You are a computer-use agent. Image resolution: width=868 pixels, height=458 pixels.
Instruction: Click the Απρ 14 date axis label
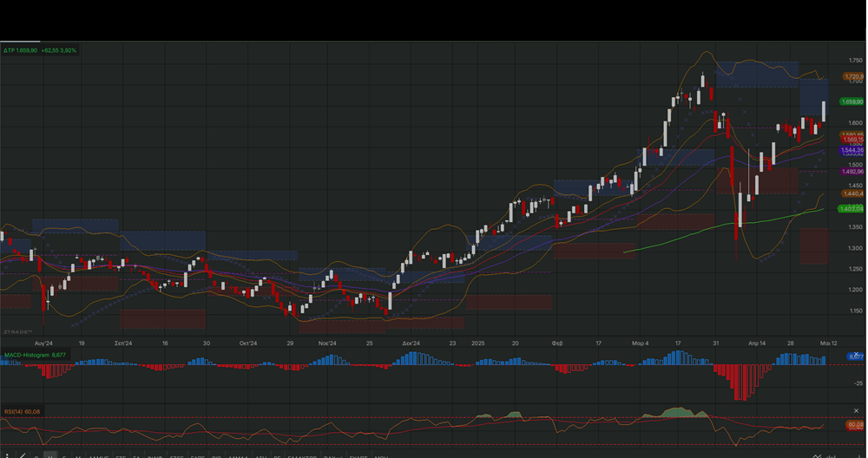pyautogui.click(x=757, y=343)
